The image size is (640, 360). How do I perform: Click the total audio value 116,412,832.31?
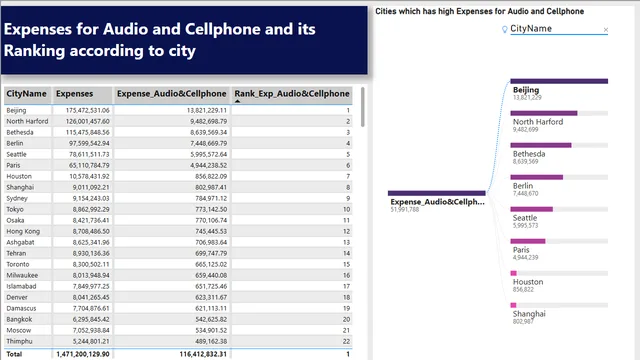[203, 354]
